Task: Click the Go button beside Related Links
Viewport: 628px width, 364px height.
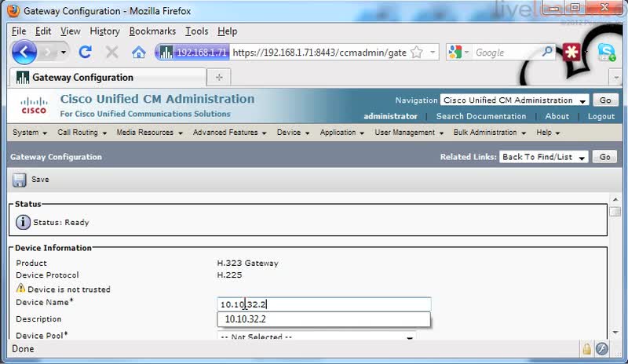Action: coord(604,157)
